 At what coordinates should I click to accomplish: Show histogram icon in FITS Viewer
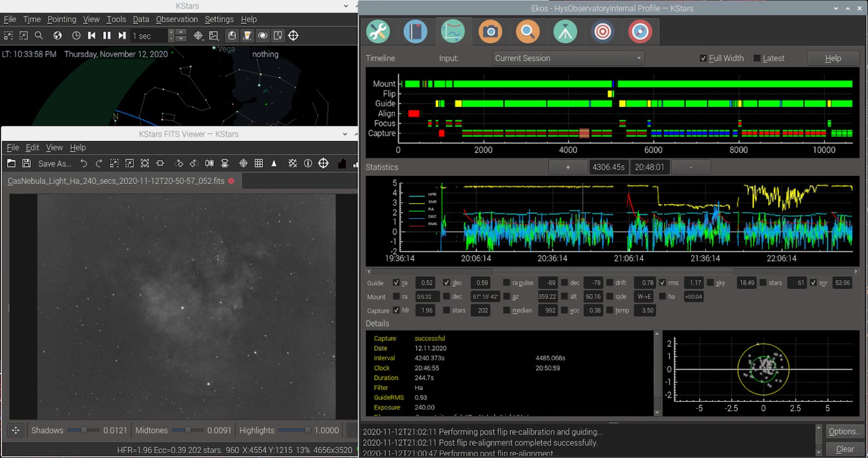[342, 163]
